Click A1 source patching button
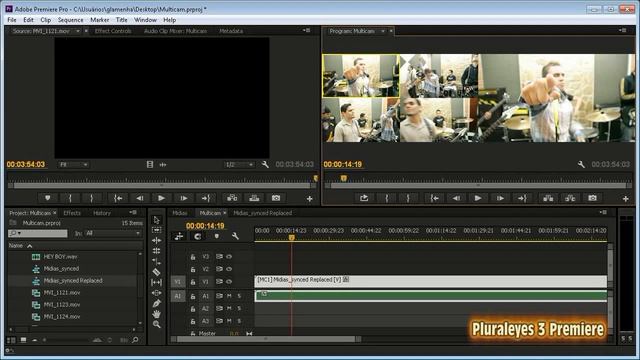Viewport: 640px width, 360px height. (178, 296)
